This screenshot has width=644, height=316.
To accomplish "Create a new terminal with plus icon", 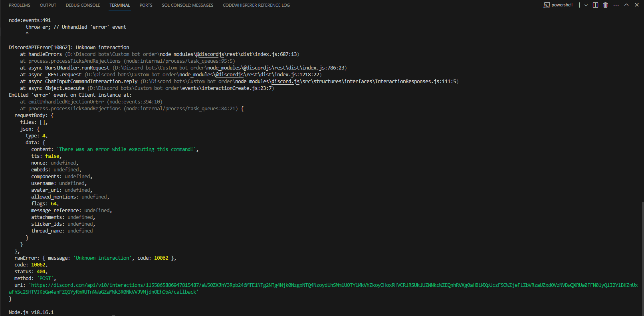I will point(579,5).
